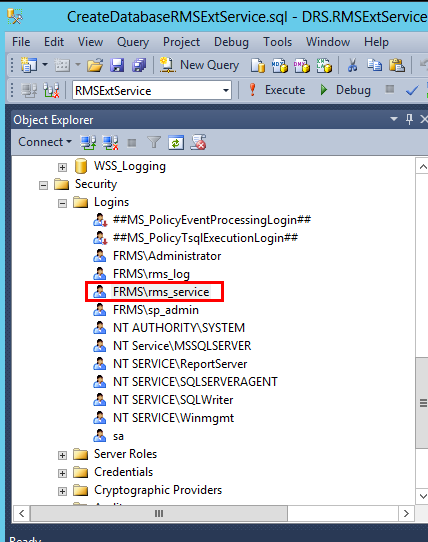Image resolution: width=428 pixels, height=542 pixels.
Task: Click the Change Connection icon
Action: [x=51, y=91]
